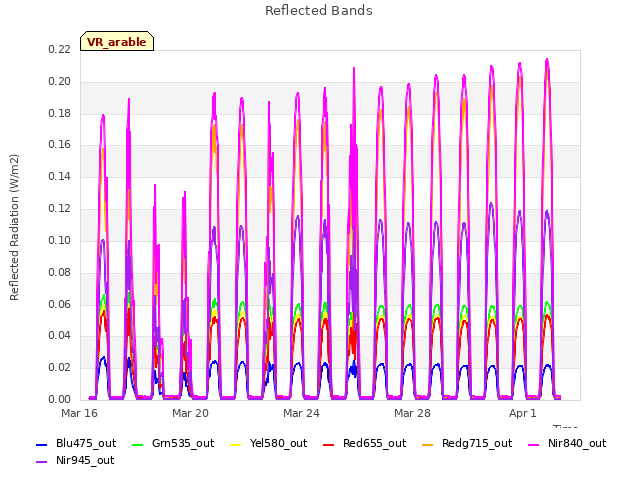Click the 0.08 y-axis tick label

[x=59, y=272]
